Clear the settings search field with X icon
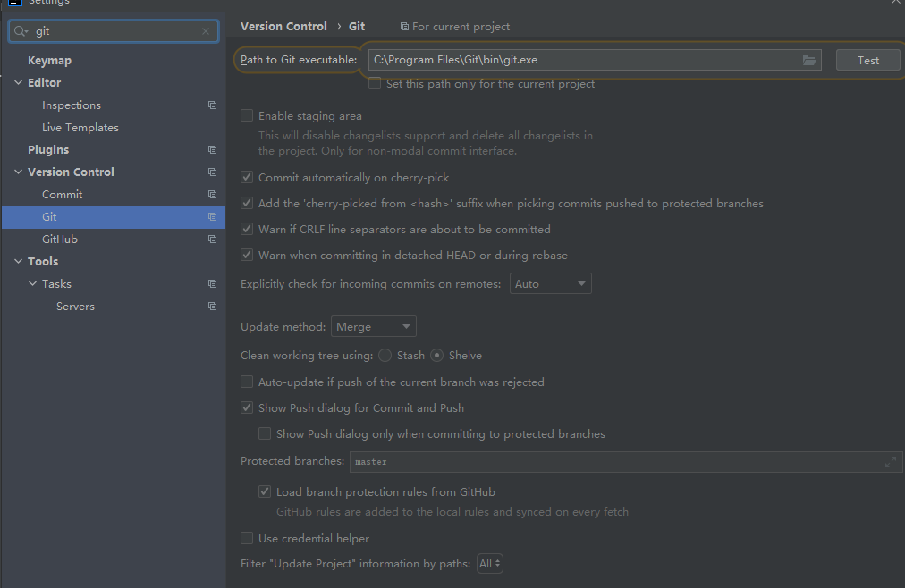The width and height of the screenshot is (905, 588). point(206,31)
